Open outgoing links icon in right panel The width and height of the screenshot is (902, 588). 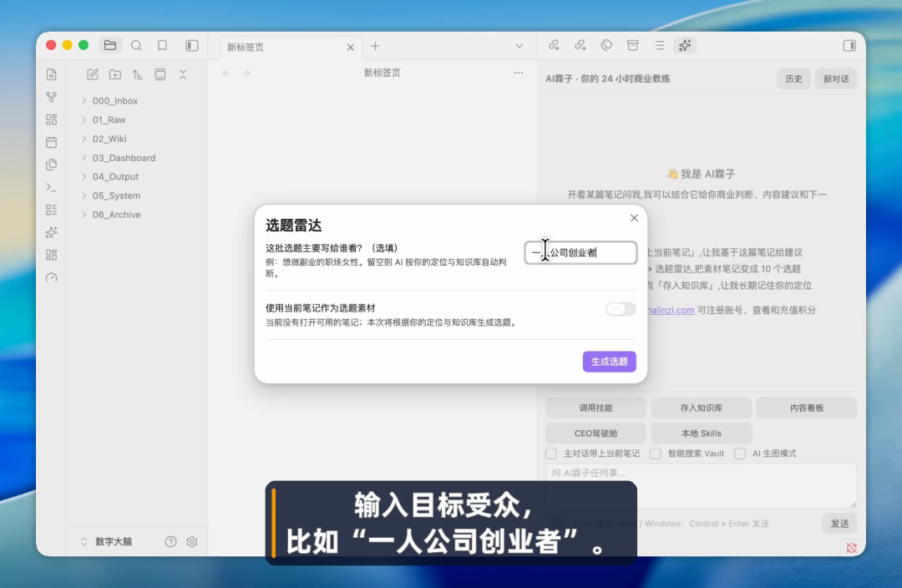[580, 45]
